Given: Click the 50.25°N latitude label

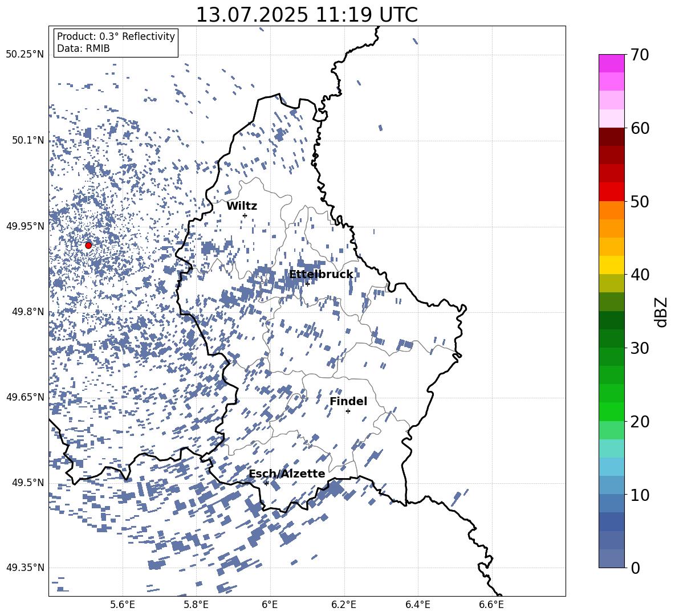Looking at the screenshot, I should click(25, 55).
